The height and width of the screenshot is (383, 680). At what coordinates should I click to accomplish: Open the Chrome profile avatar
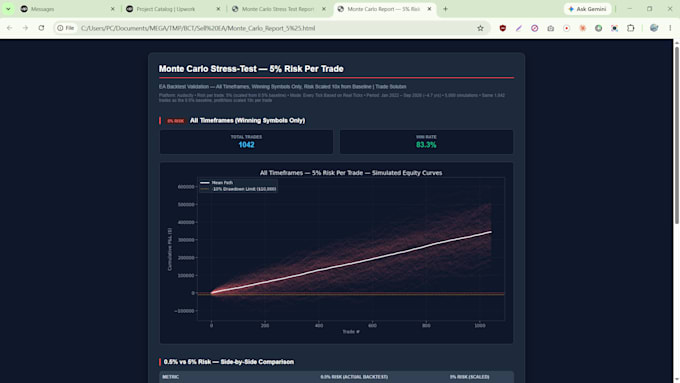tap(654, 28)
